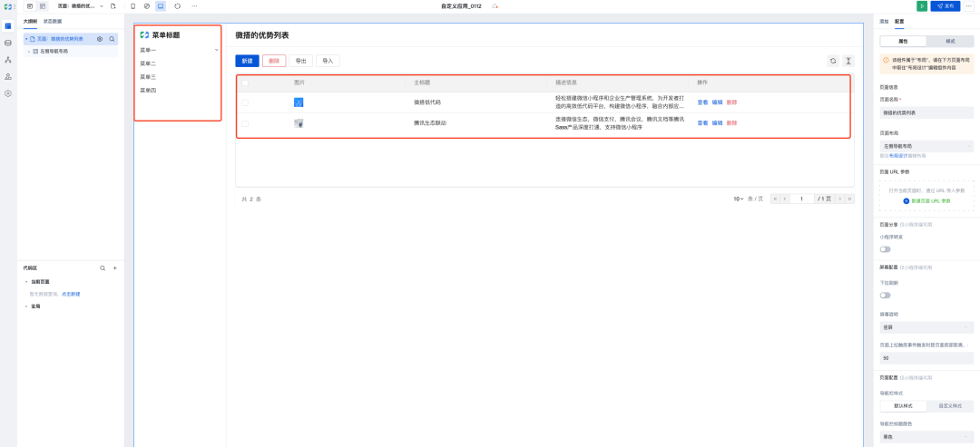This screenshot has width=980, height=447.
Task: Click 点击新建 link in code area
Action: 71,294
